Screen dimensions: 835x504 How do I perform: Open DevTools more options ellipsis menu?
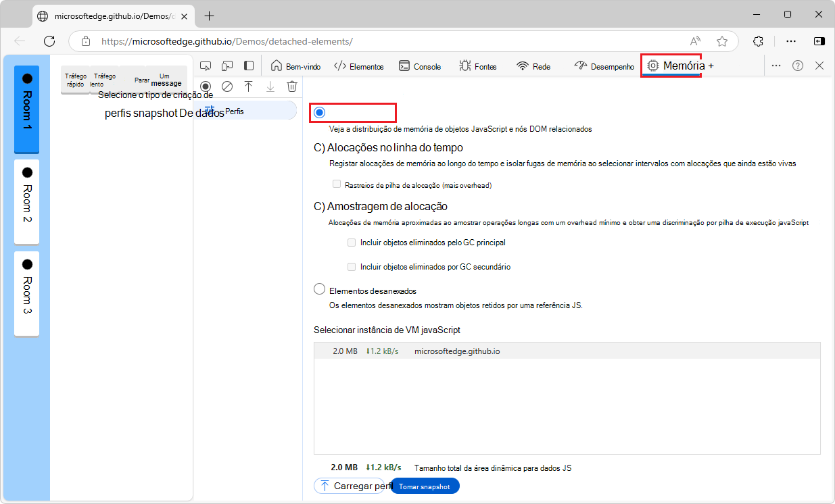776,66
